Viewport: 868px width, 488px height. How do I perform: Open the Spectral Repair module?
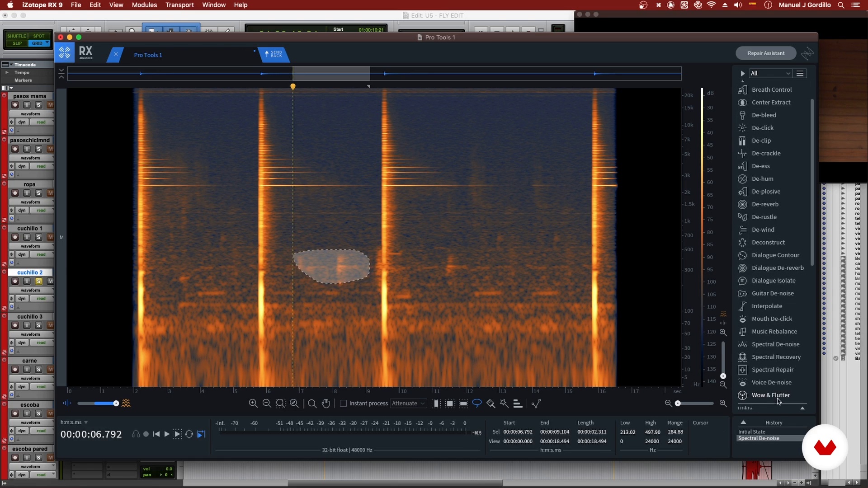(x=772, y=370)
